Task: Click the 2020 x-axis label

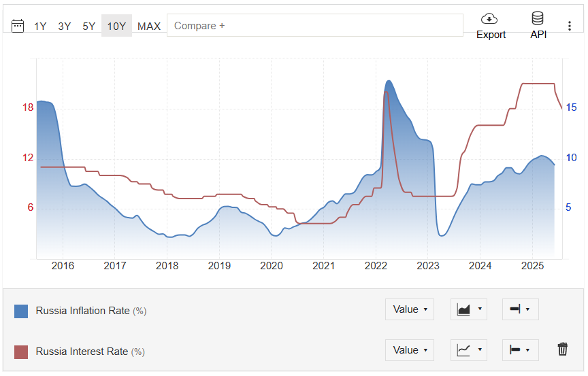Action: point(272,266)
